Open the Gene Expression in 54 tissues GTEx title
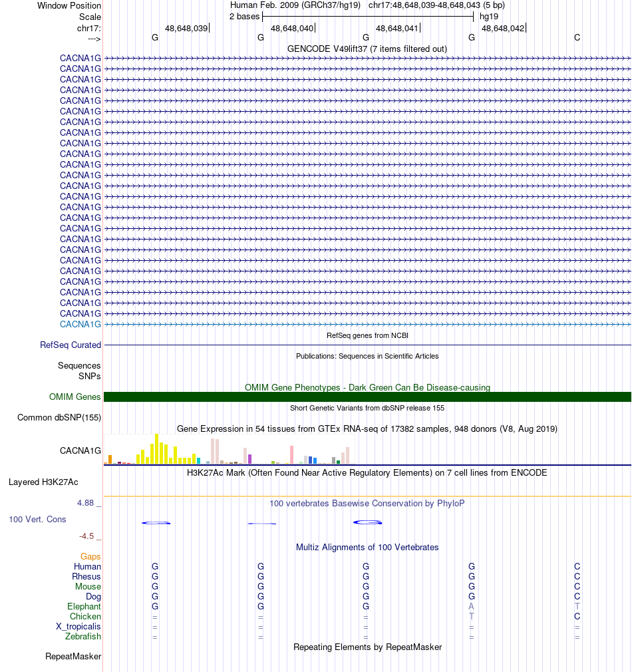Screen dimensions: 632x672 pos(367,429)
